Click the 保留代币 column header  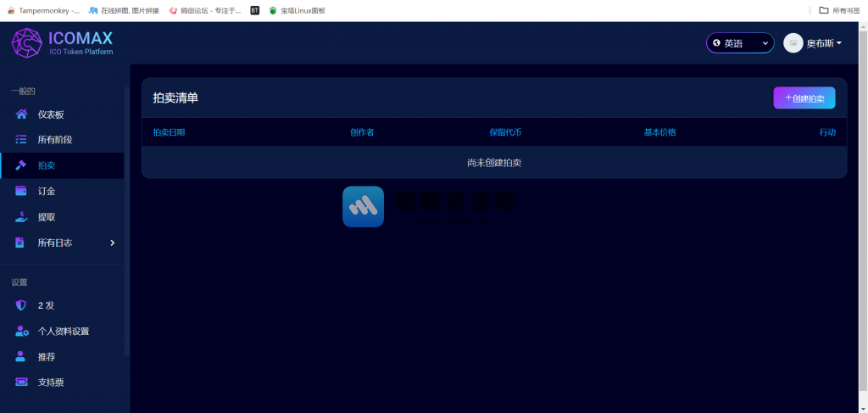point(505,132)
